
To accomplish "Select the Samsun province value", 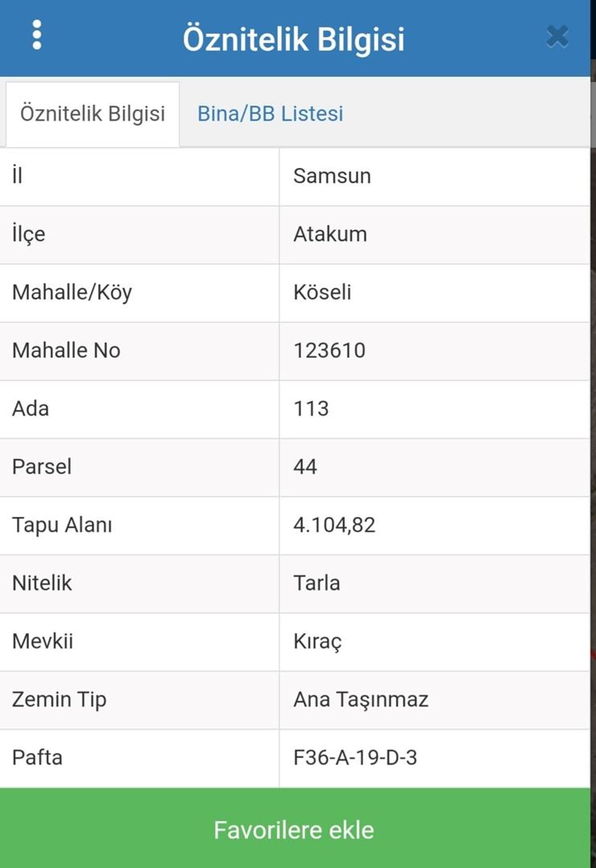I will pos(332,176).
